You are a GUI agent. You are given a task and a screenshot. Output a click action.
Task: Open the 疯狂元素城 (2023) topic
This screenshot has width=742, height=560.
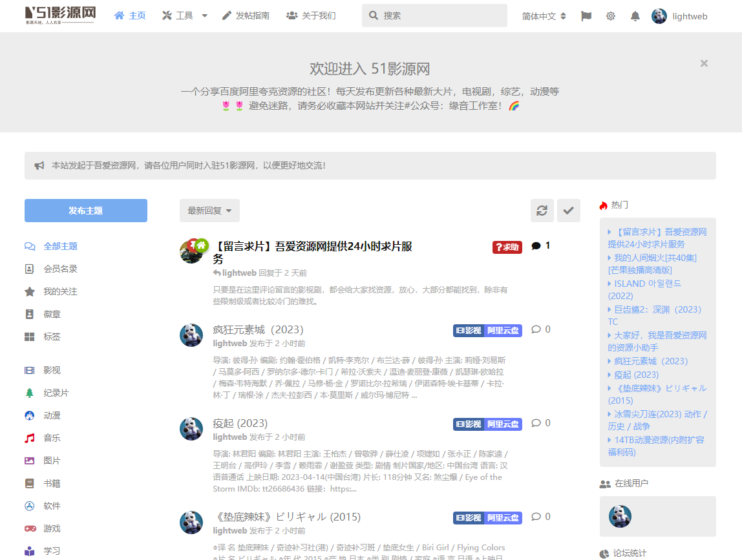click(258, 329)
